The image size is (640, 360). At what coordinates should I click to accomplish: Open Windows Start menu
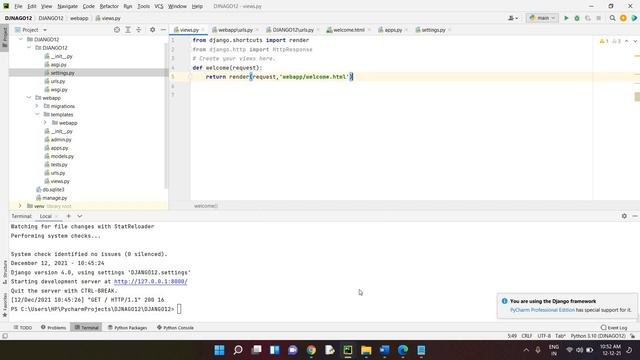coord(219,350)
